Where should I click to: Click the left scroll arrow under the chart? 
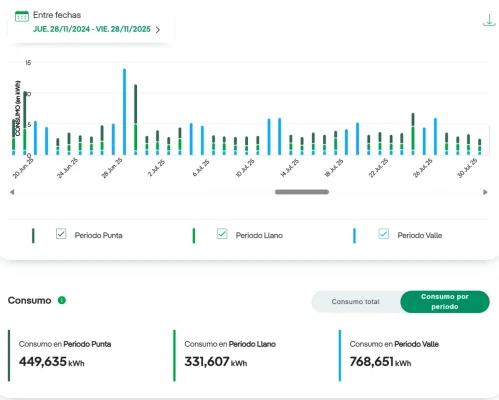pos(12,192)
